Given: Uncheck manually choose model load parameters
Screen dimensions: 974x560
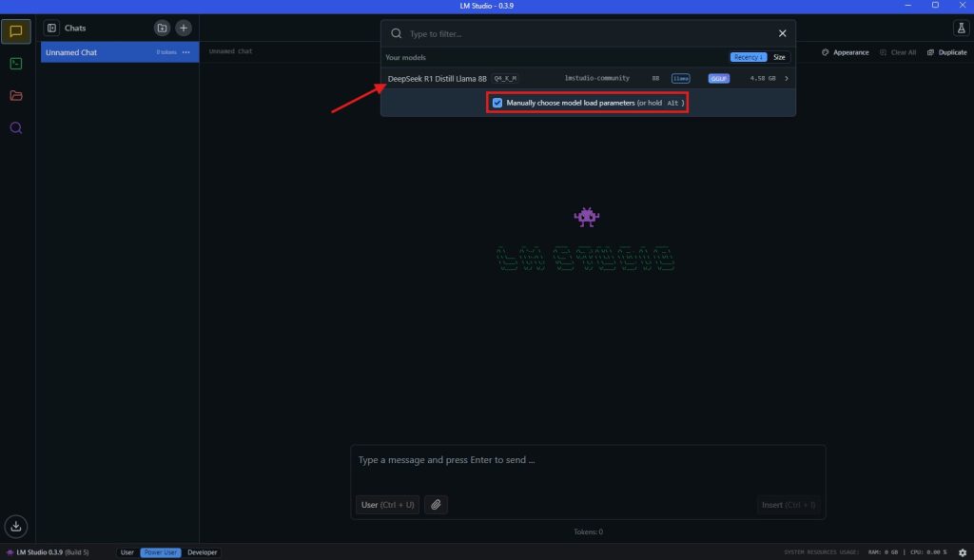Looking at the screenshot, I should coord(497,102).
